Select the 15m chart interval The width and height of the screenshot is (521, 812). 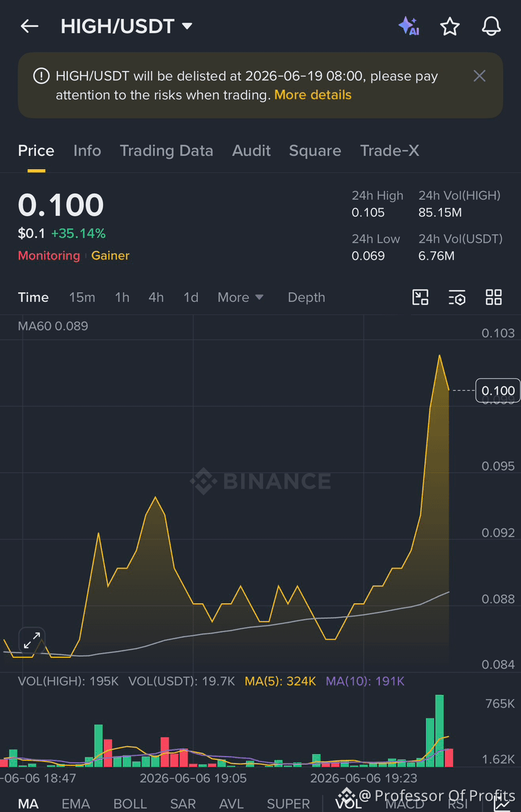[82, 298]
